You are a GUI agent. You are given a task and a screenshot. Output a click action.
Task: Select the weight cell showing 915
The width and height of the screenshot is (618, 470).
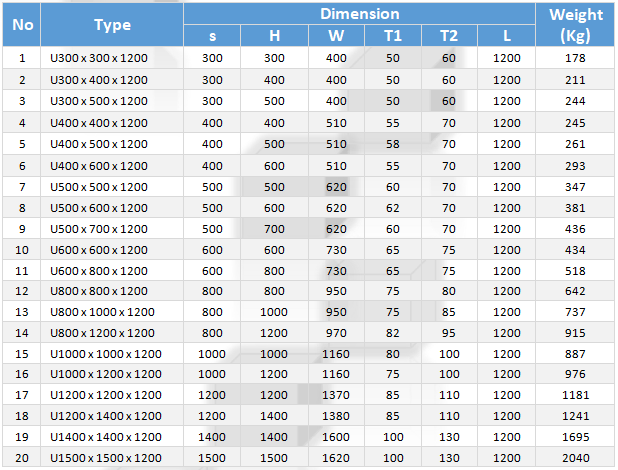coord(576,332)
